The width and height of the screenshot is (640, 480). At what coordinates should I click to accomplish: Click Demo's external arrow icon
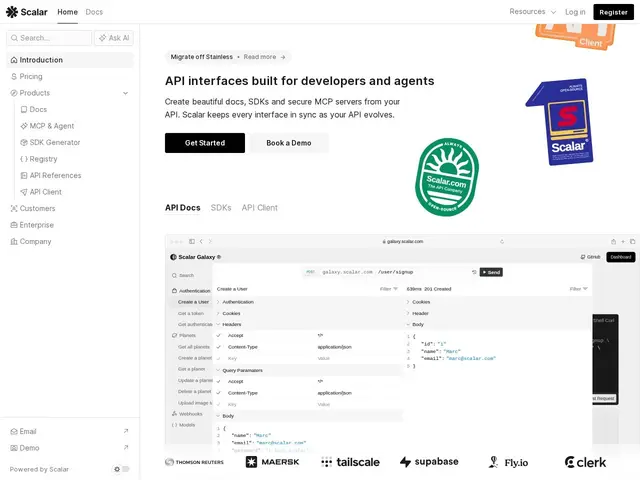click(x=126, y=448)
